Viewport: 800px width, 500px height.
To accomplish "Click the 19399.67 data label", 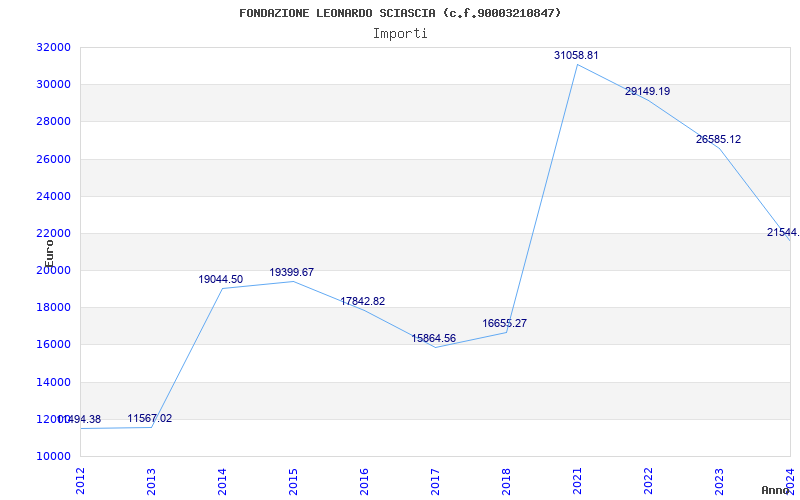I will click(x=291, y=272).
